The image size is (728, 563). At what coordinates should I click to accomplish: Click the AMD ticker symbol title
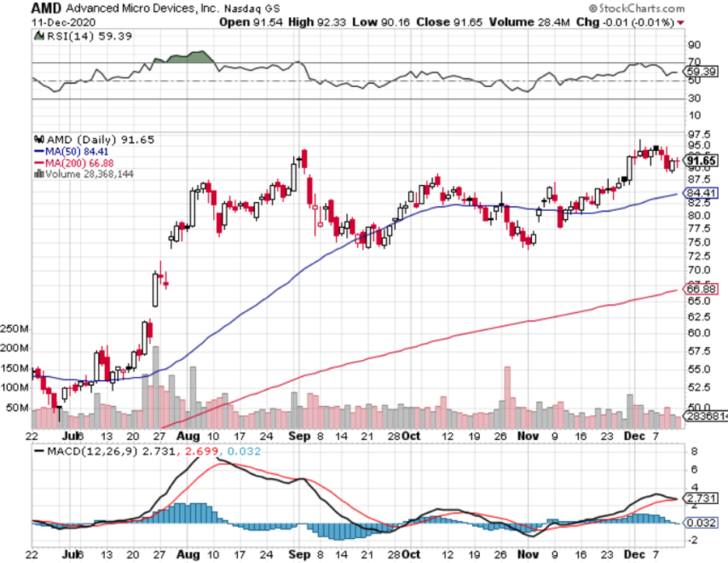click(x=46, y=8)
